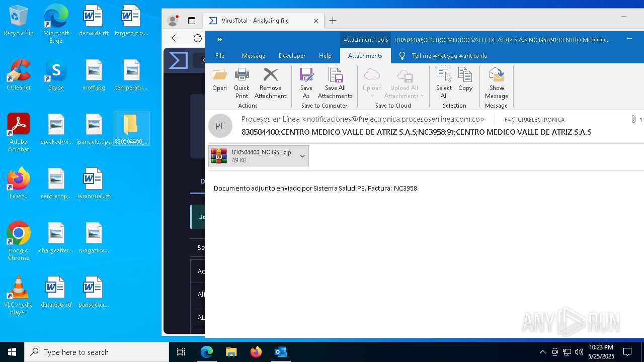Select the Microsoft Edge desktop shortcut

pyautogui.click(x=56, y=24)
